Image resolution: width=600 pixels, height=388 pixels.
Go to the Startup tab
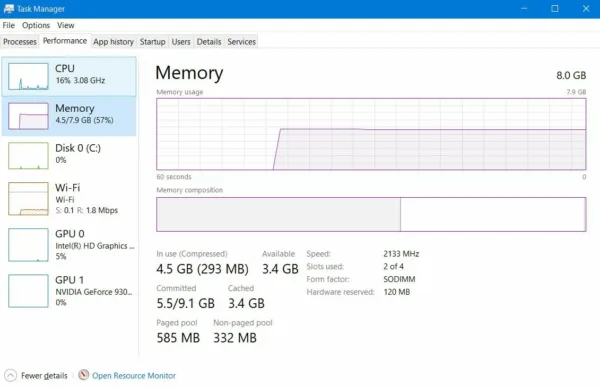tap(152, 42)
